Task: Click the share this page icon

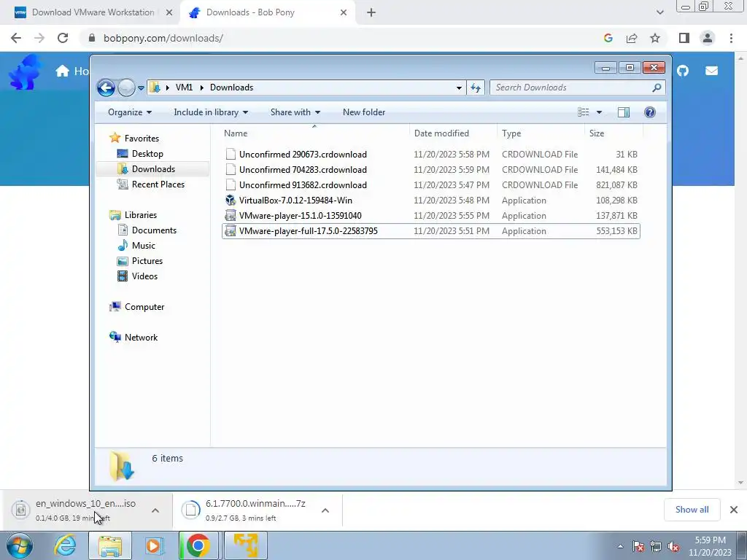Action: [x=632, y=38]
